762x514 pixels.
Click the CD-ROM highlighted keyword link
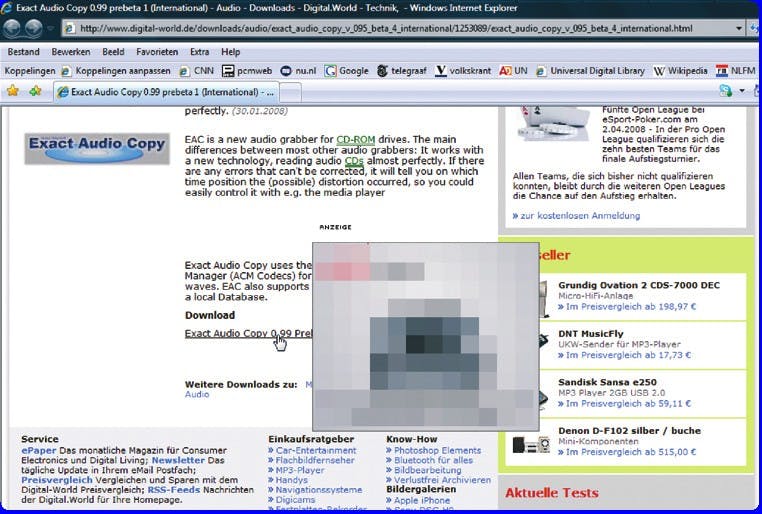356,139
